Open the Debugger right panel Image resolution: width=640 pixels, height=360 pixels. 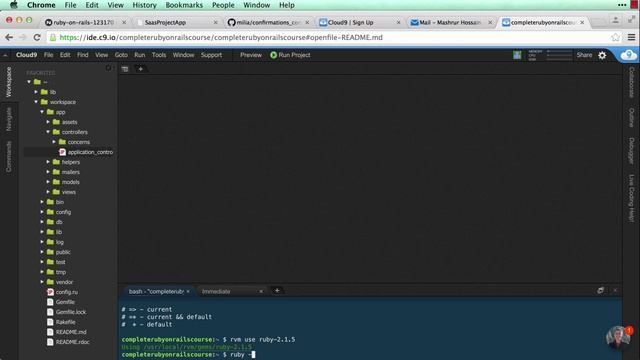pyautogui.click(x=631, y=151)
